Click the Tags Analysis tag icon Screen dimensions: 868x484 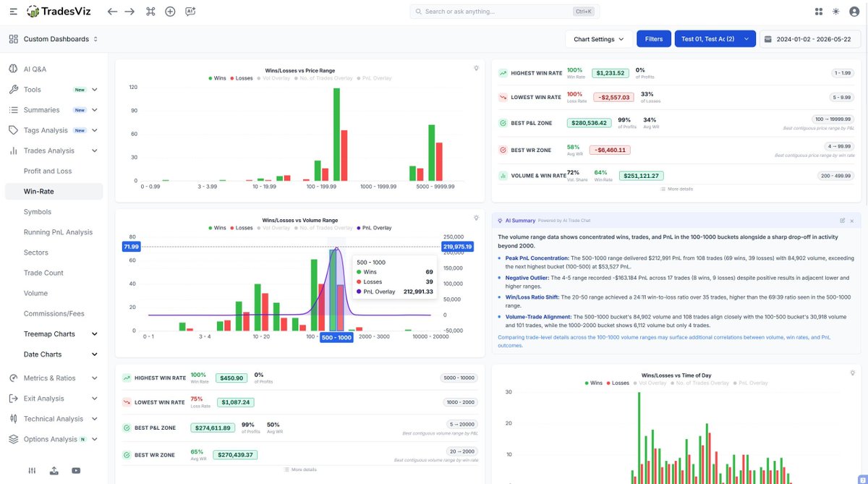[13, 130]
